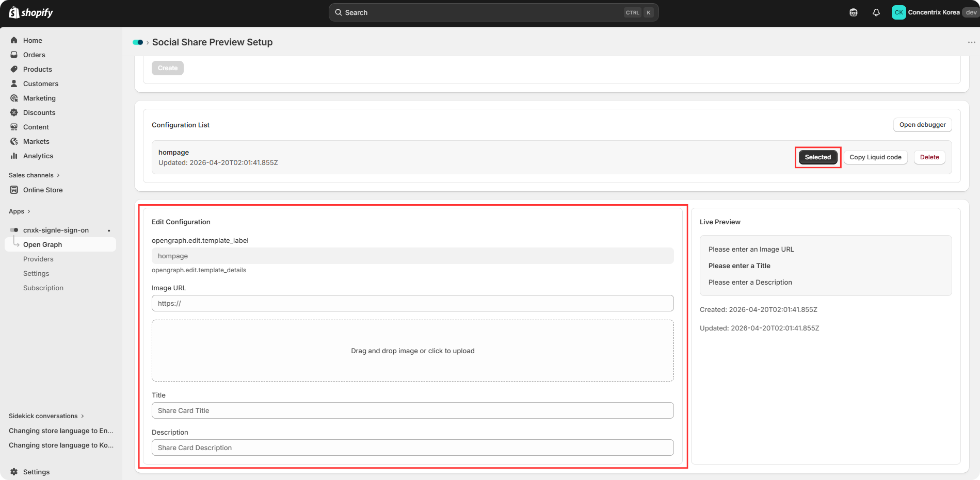The height and width of the screenshot is (480, 980).
Task: Open the Marketing target icon
Action: point(14,98)
